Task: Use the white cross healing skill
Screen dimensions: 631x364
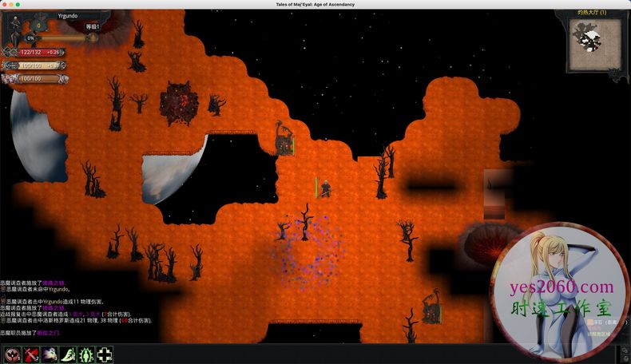Action: pyautogui.click(x=105, y=354)
